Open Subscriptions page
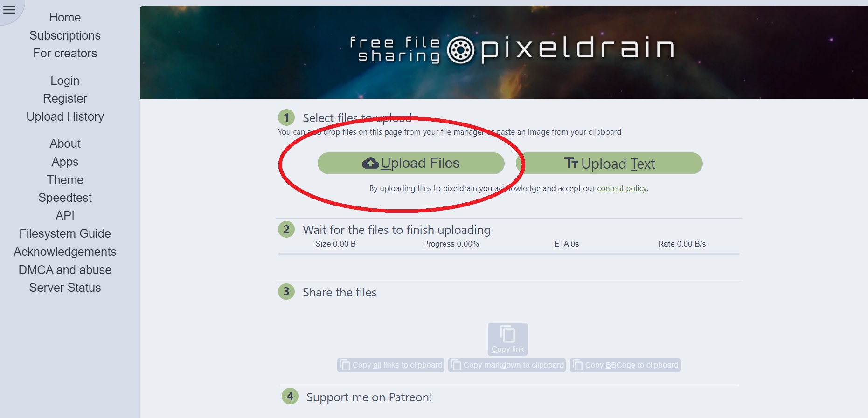This screenshot has width=868, height=418. click(65, 35)
